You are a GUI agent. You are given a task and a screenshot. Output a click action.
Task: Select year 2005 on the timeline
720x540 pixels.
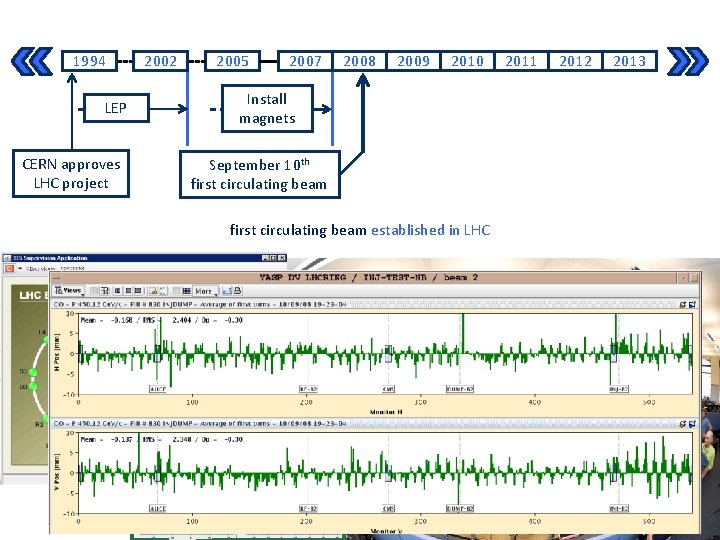[x=232, y=61]
